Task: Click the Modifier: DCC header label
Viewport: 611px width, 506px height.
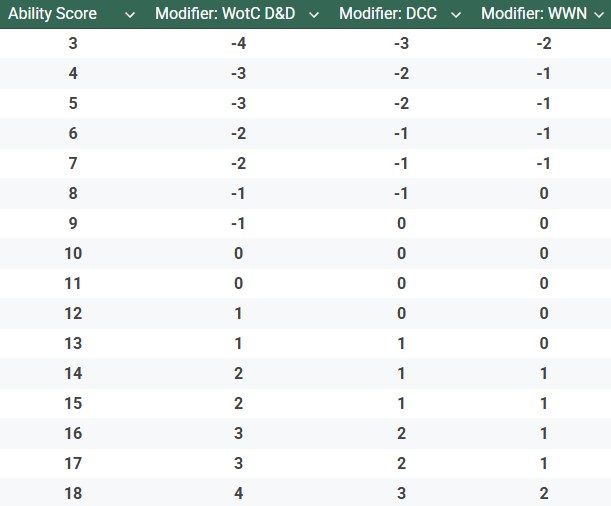Action: coord(388,15)
